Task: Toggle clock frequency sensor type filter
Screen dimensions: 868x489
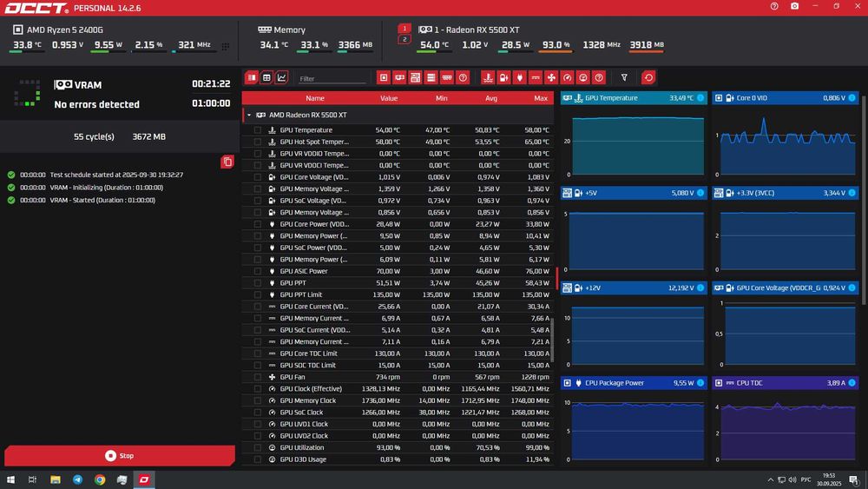Action: (567, 77)
